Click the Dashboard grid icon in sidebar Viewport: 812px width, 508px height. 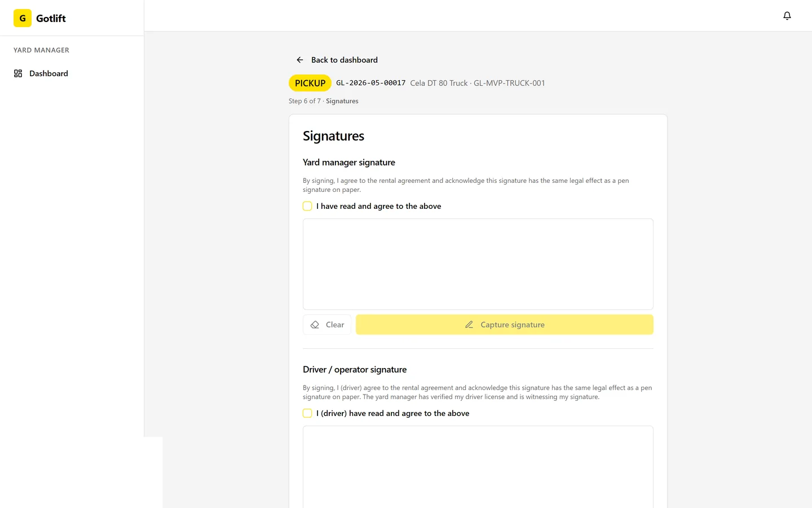click(18, 73)
